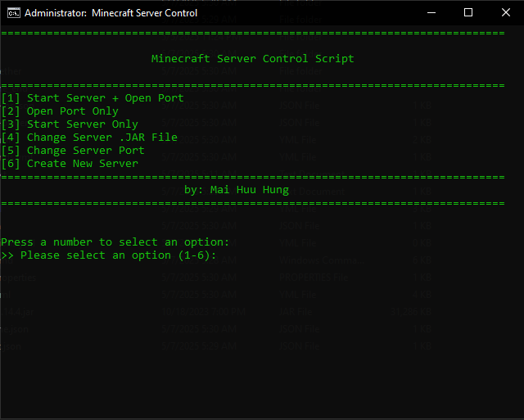
Task: Click the topmost separator line in console
Action: pos(252,33)
